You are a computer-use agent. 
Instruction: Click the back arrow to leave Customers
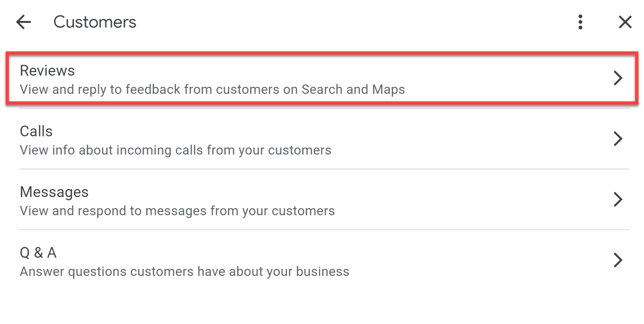tap(23, 22)
